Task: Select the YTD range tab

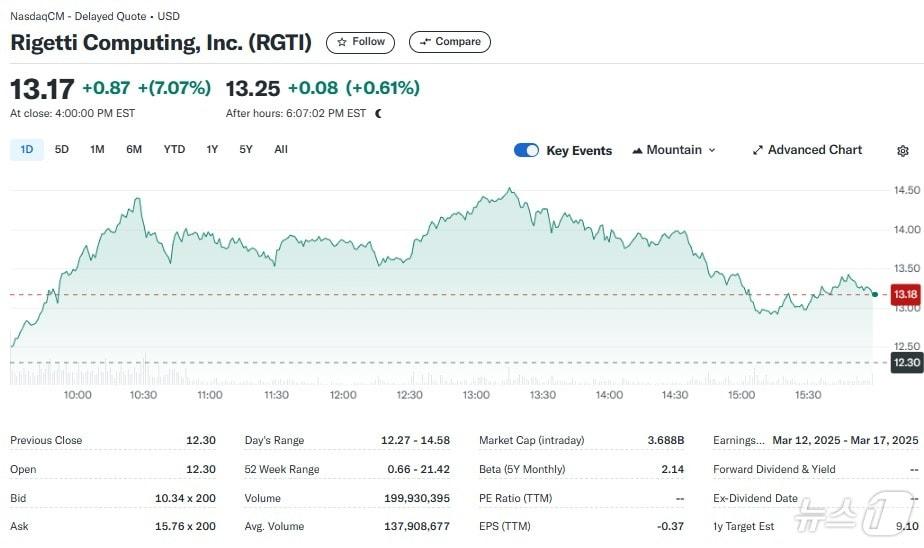Action: (174, 150)
